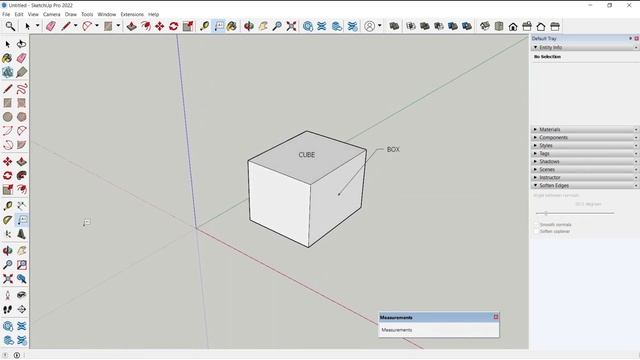The width and height of the screenshot is (640, 360).
Task: Select the Dimensions tool in left toolbar
Action: coord(22,206)
